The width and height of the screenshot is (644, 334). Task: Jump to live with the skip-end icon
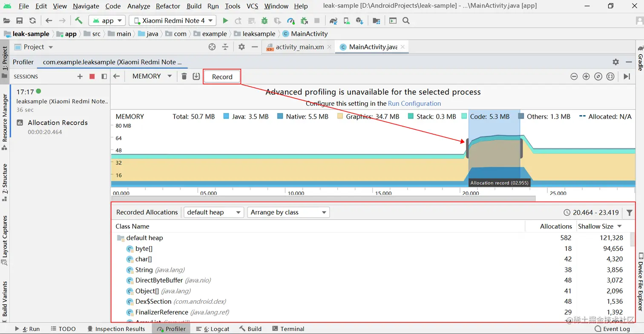point(627,76)
